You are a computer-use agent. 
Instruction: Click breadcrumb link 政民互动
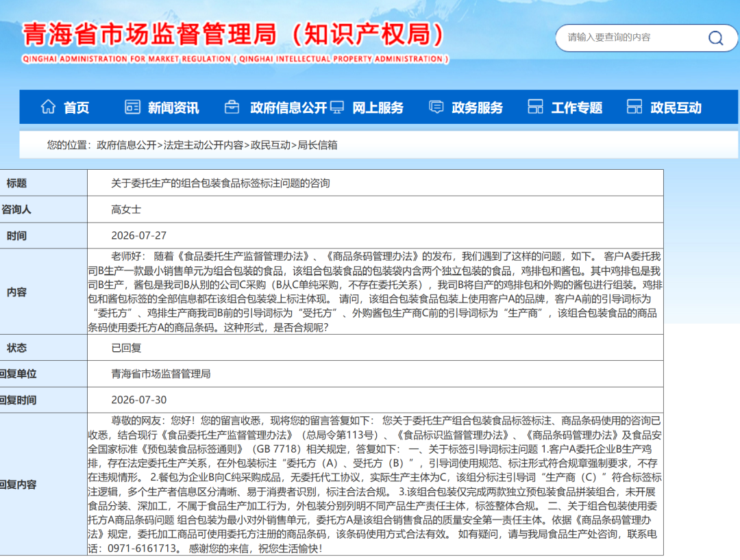271,145
